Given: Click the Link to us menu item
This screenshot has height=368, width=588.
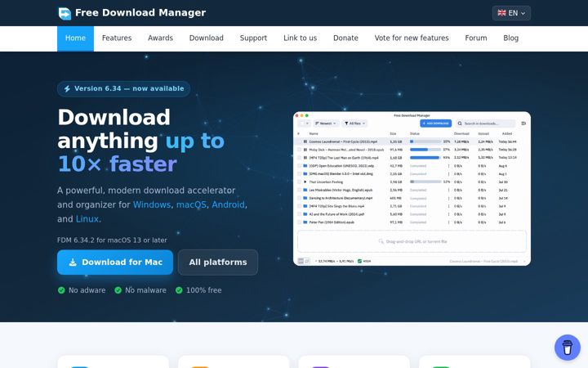Looking at the screenshot, I should tap(300, 38).
